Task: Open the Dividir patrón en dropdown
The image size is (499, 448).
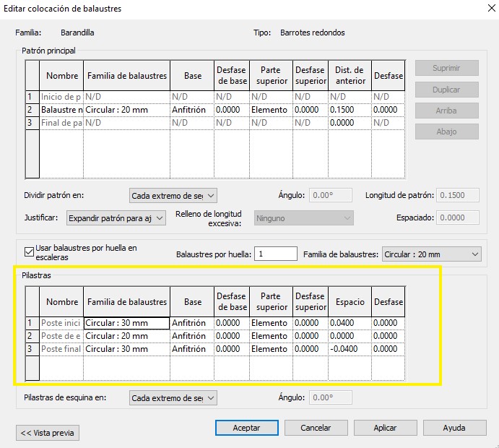Action: (x=173, y=196)
